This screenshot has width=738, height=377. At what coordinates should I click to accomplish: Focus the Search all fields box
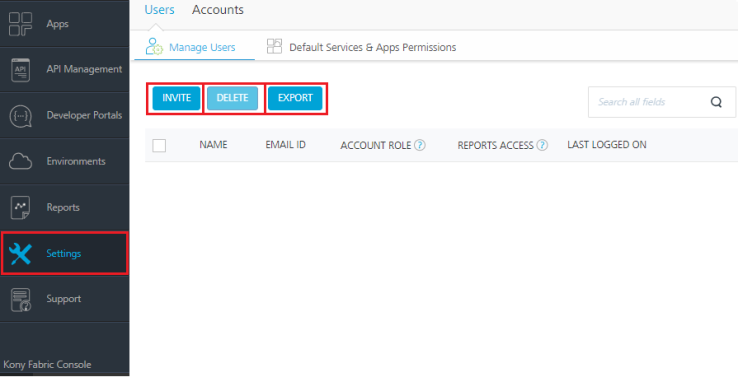tap(661, 102)
